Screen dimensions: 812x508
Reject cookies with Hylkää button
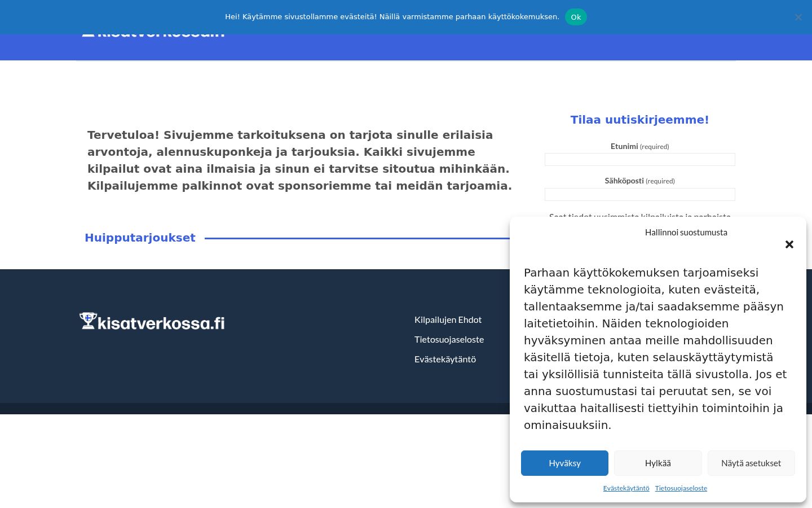[x=658, y=463]
